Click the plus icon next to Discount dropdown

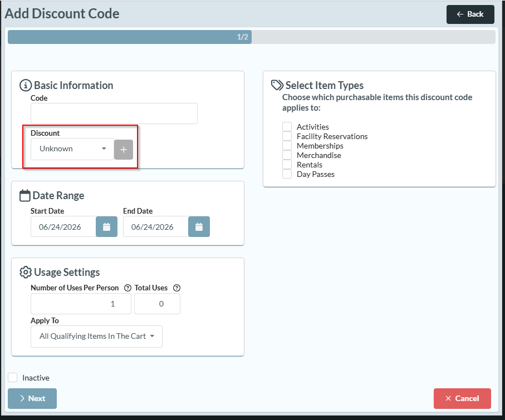click(124, 150)
